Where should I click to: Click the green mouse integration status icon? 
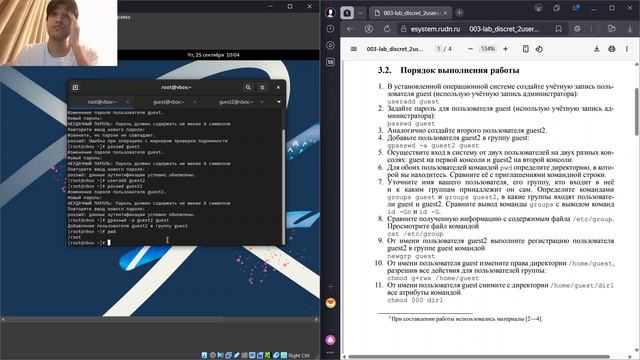pyautogui.click(x=267, y=356)
